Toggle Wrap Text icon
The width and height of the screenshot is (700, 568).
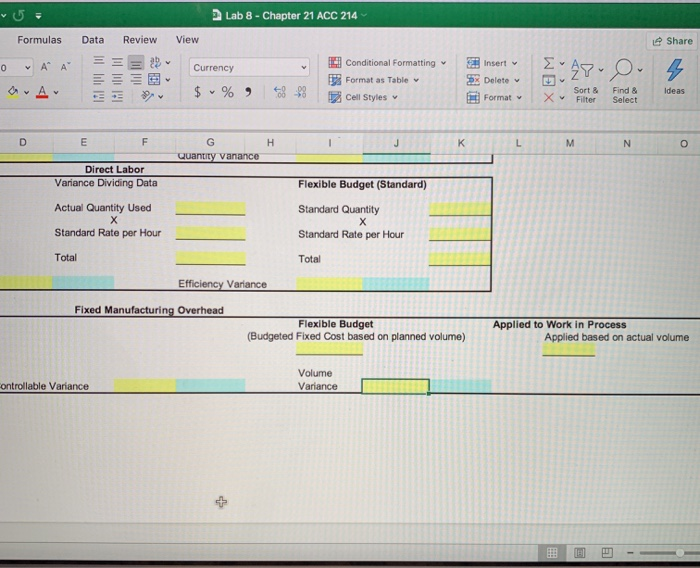point(155,62)
